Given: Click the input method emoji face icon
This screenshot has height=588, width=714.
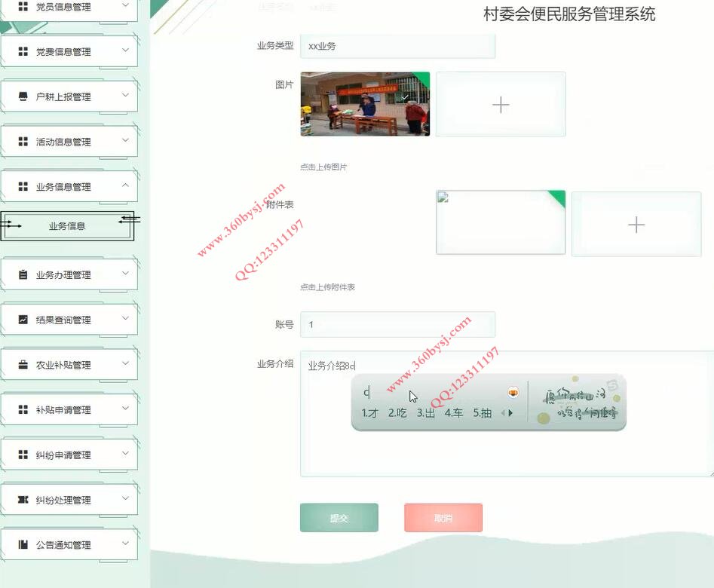Looking at the screenshot, I should click(513, 392).
